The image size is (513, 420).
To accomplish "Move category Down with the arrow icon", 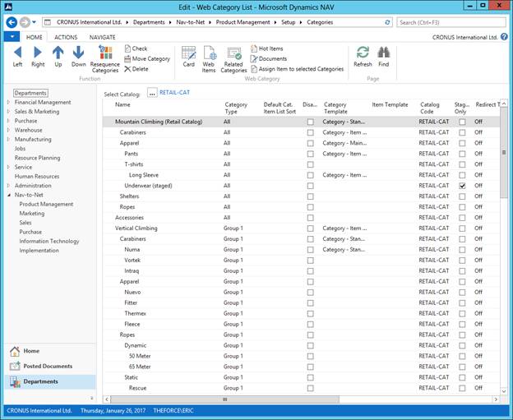I will click(78, 56).
